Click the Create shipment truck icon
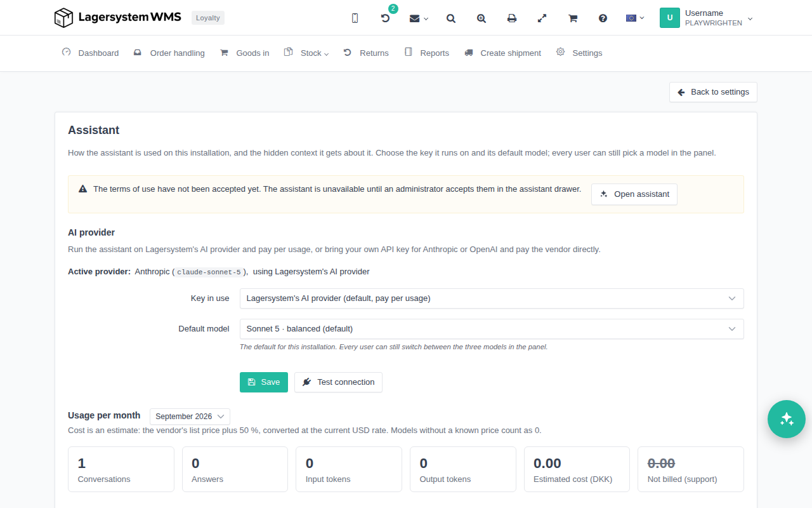 [x=469, y=53]
